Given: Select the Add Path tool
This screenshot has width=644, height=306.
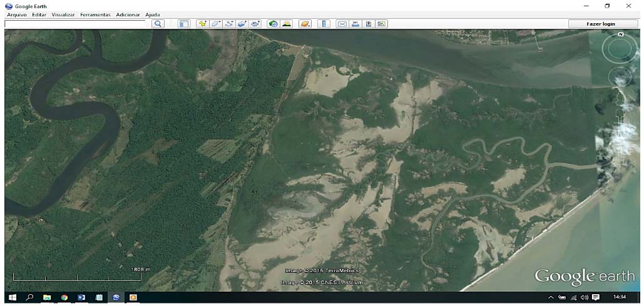Looking at the screenshot, I should point(229,24).
